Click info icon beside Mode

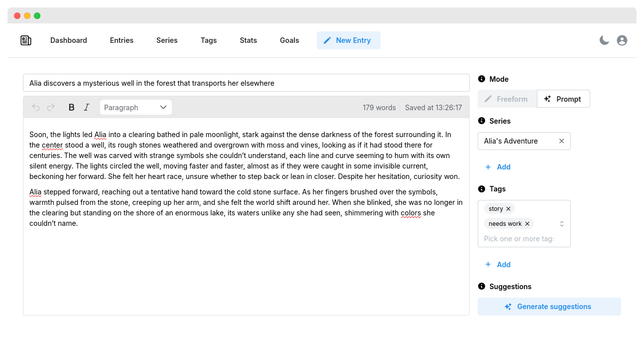click(x=482, y=79)
